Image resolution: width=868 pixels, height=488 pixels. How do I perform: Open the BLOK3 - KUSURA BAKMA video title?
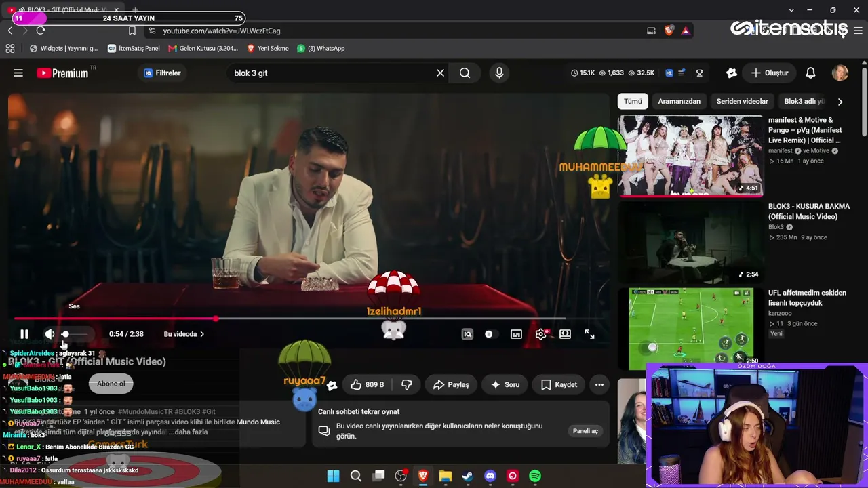[x=809, y=211]
